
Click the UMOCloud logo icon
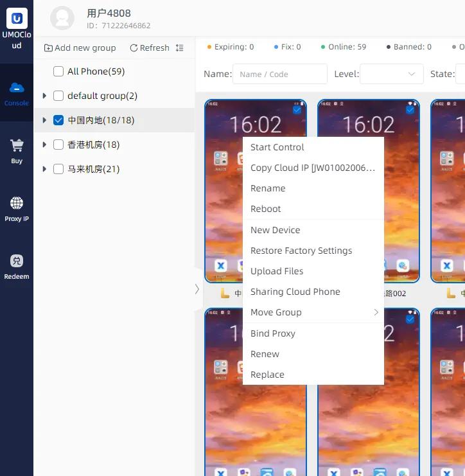(x=17, y=19)
